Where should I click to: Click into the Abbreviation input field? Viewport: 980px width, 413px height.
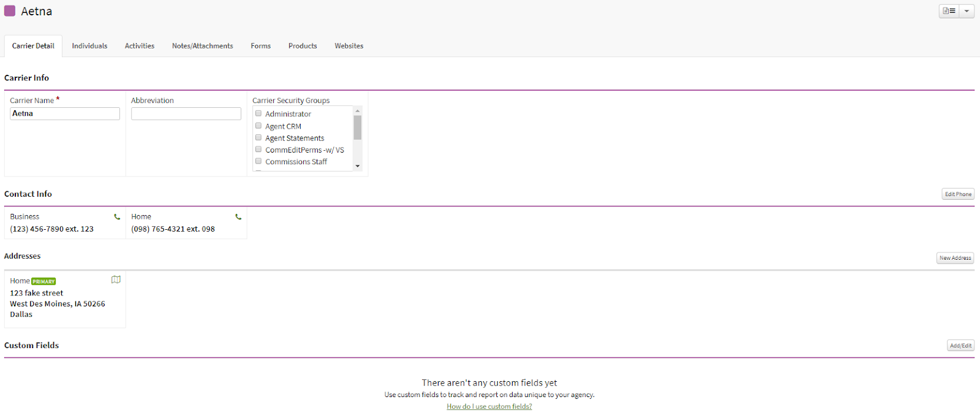coord(186,113)
